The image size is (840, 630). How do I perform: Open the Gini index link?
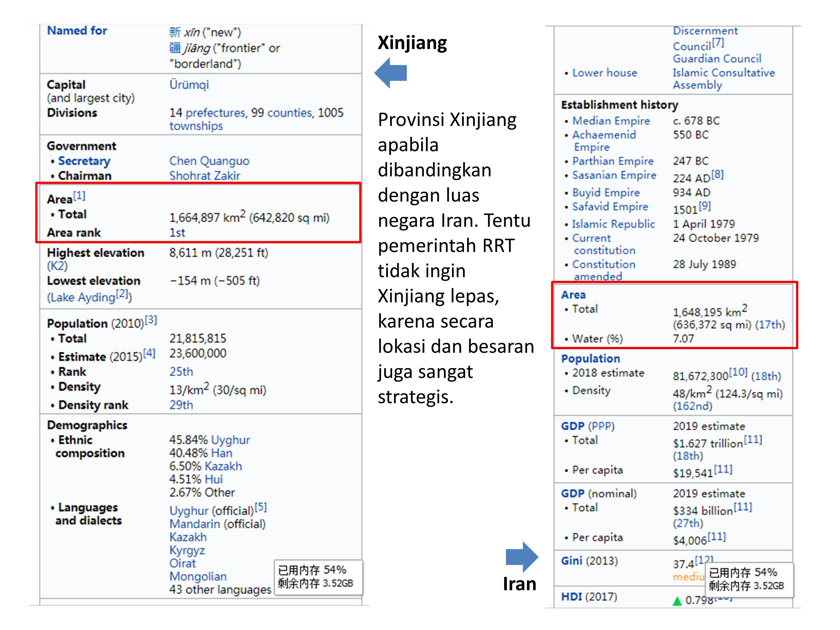[x=571, y=561]
